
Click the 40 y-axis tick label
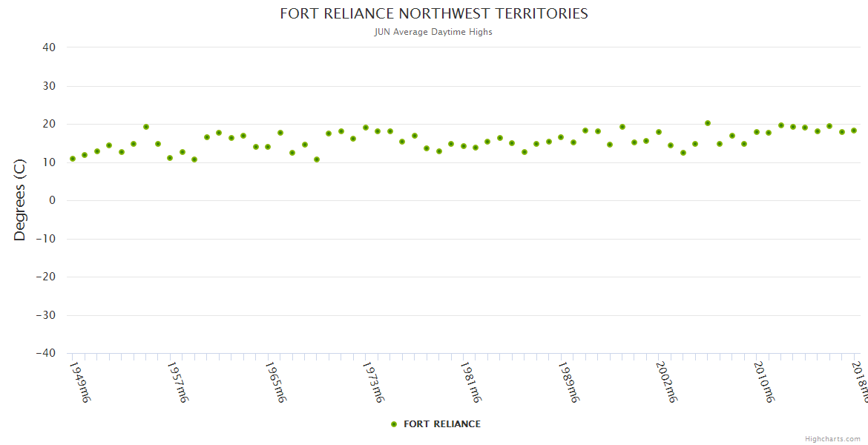49,47
